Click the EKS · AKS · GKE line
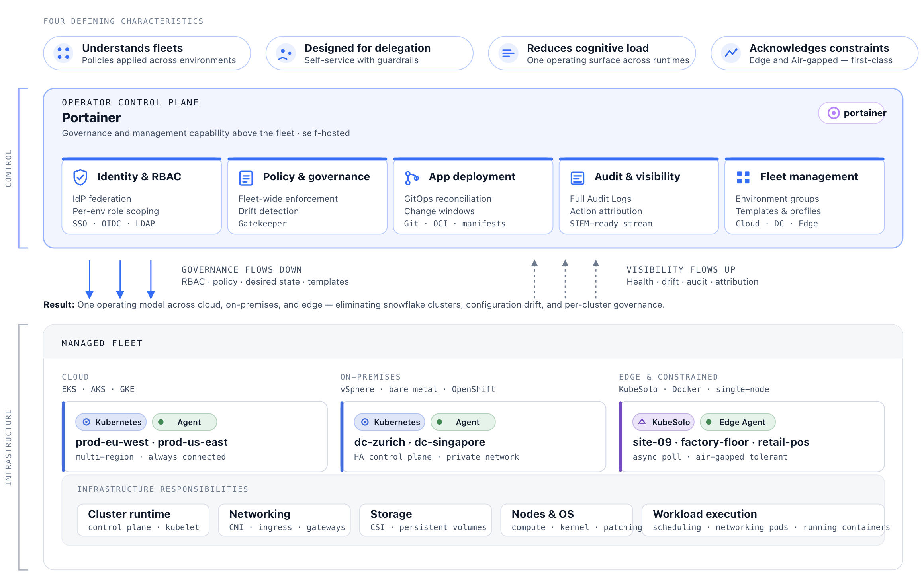 click(x=98, y=389)
